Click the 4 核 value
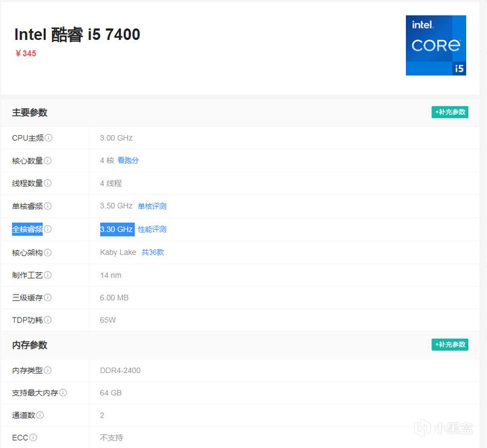The height and width of the screenshot is (448, 487). coord(107,160)
